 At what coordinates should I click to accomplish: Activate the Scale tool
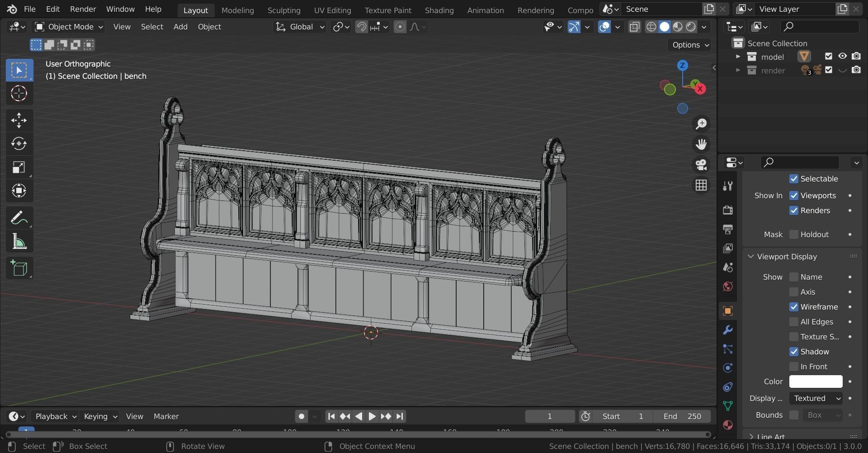click(19, 167)
